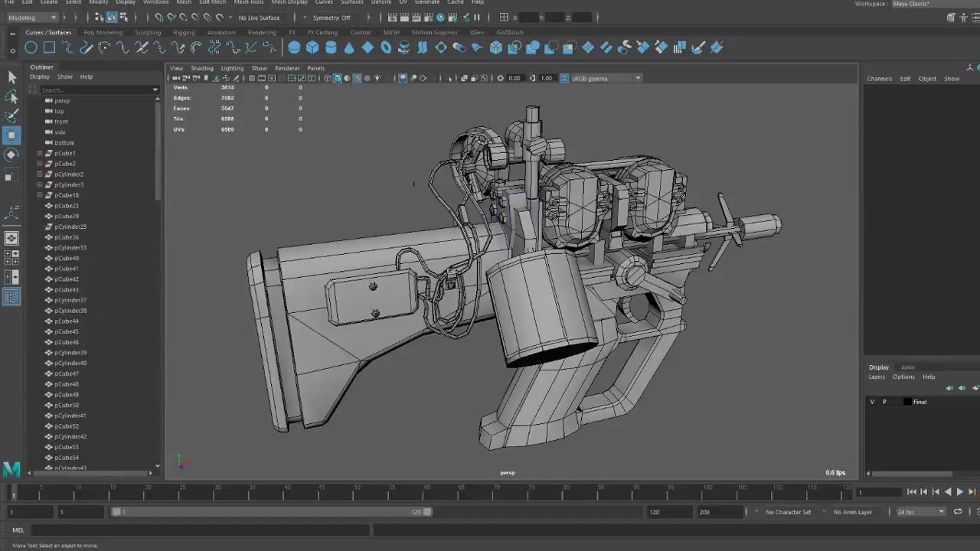Screen dimensions: 980x551
Task: Expand the pCube1 node in Outliner
Action: (x=40, y=153)
